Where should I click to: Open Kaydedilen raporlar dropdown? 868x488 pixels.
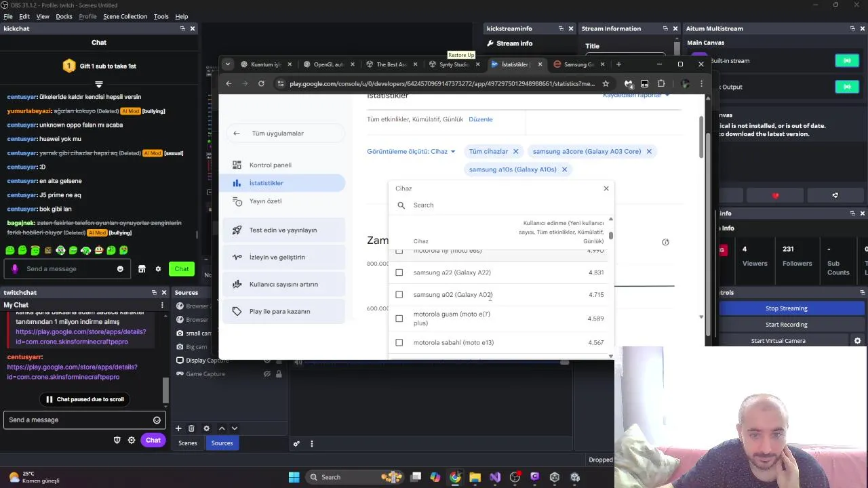pyautogui.click(x=636, y=96)
